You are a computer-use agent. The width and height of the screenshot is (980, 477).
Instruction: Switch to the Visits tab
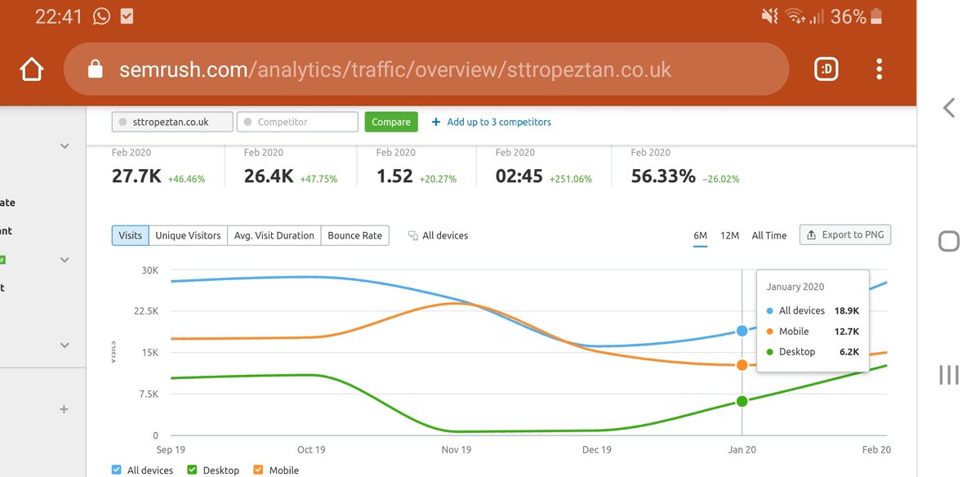click(131, 235)
